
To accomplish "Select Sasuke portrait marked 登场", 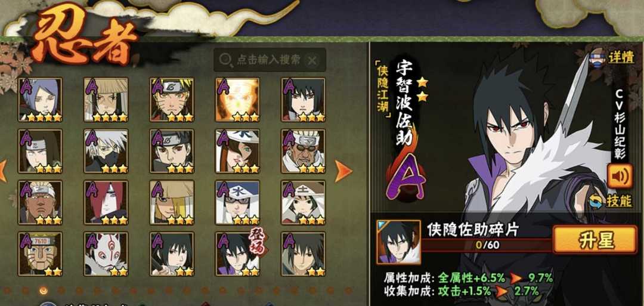I will (x=238, y=254).
